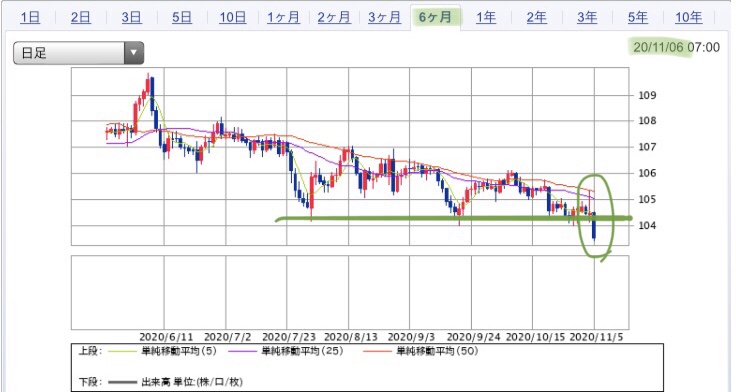
Task: Click the 単純移動平均(5) legend entry
Action: 179,351
